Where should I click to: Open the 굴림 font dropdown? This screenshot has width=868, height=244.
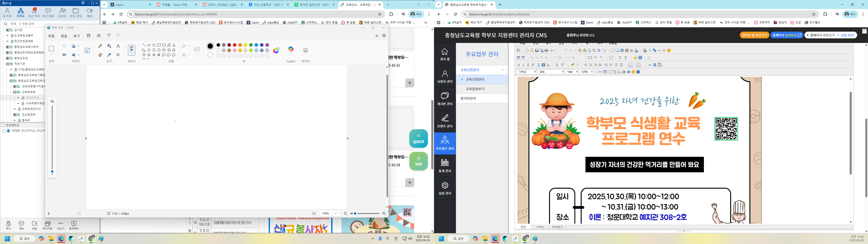point(551,72)
